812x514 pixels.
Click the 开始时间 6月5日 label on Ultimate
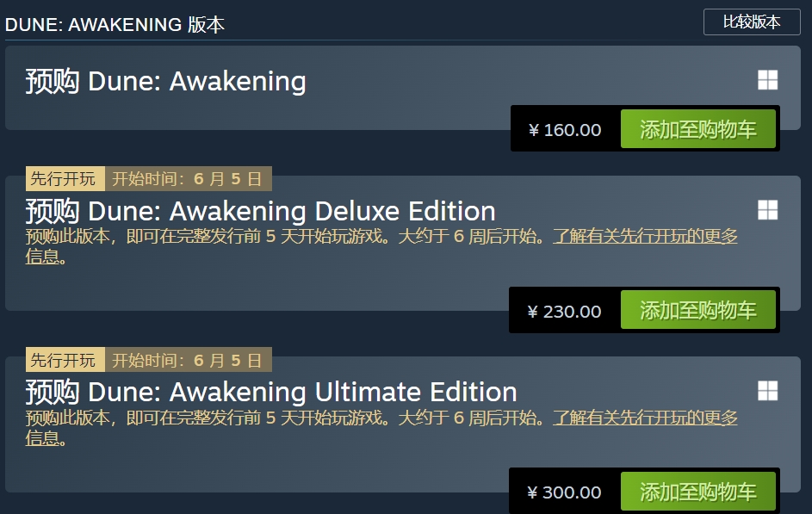pos(187,360)
